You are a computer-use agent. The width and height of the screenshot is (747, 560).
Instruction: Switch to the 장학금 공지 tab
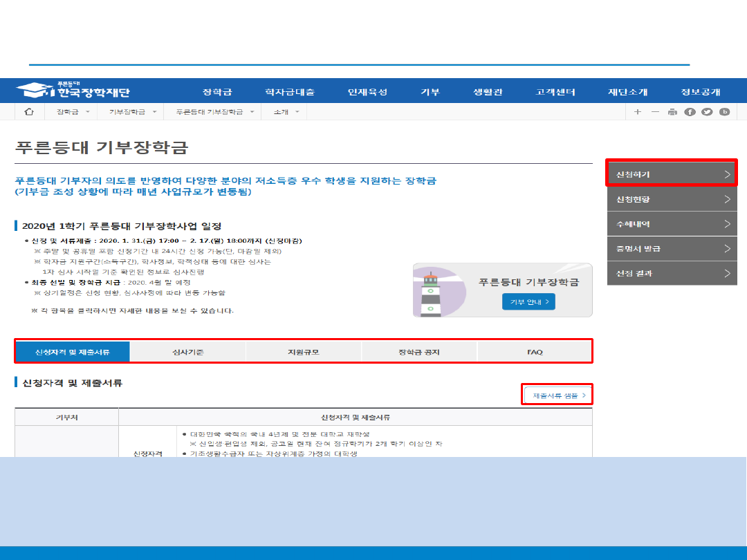419,352
